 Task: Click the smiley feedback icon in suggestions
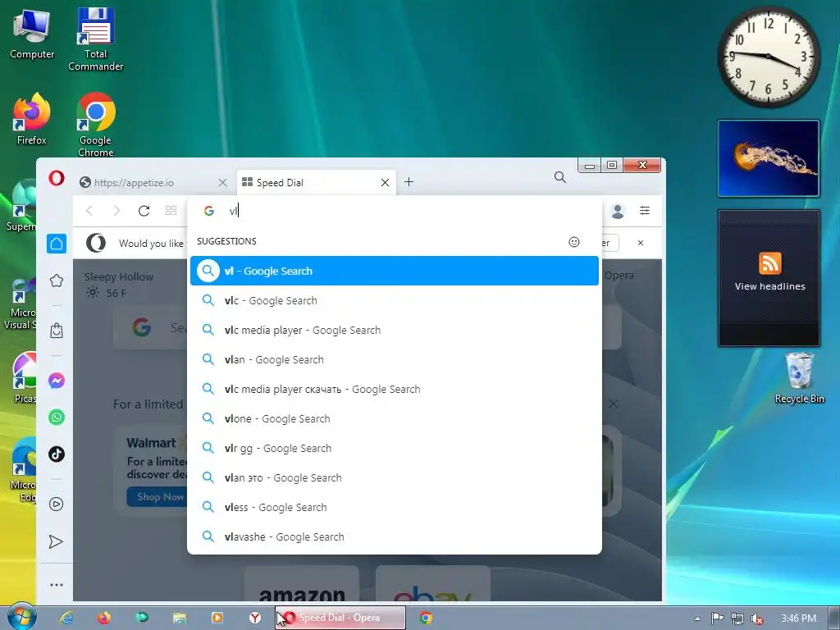click(573, 242)
